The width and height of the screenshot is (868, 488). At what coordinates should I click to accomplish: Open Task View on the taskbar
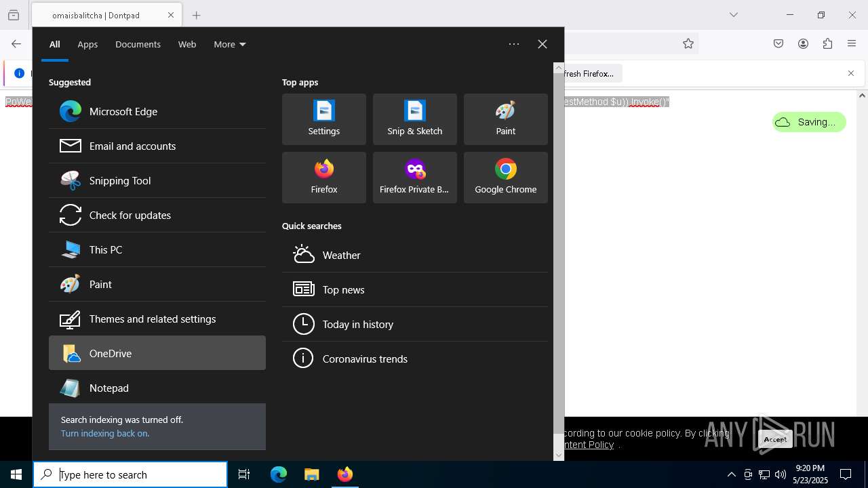pyautogui.click(x=244, y=474)
